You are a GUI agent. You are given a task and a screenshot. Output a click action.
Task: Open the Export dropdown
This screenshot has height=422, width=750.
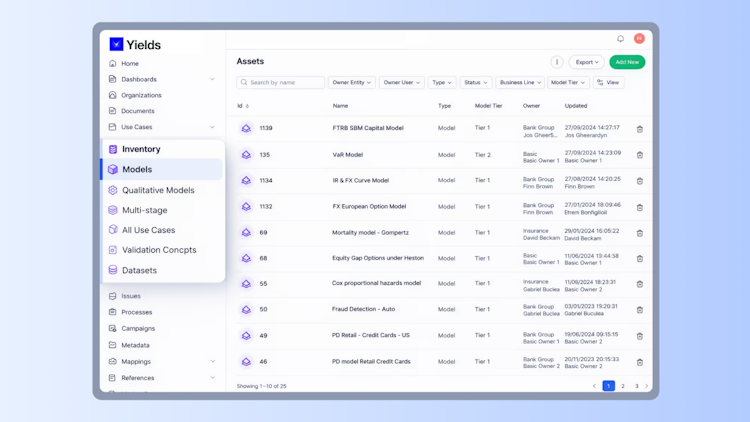coord(586,62)
